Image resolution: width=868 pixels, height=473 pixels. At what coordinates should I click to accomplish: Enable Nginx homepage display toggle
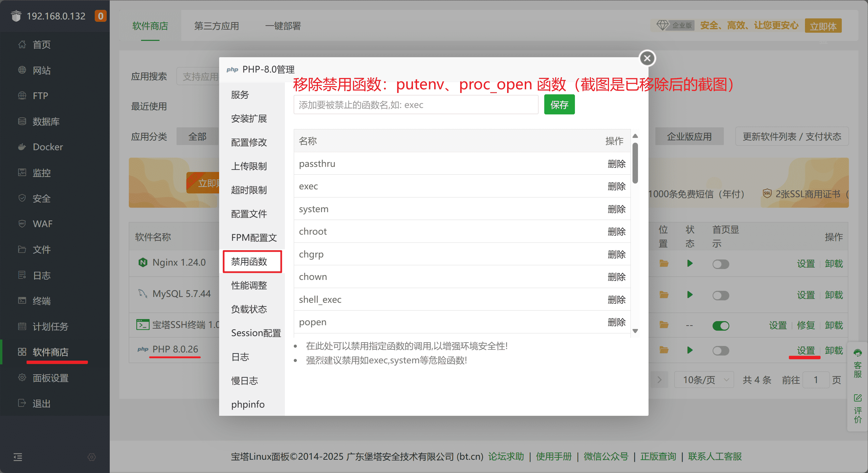720,264
